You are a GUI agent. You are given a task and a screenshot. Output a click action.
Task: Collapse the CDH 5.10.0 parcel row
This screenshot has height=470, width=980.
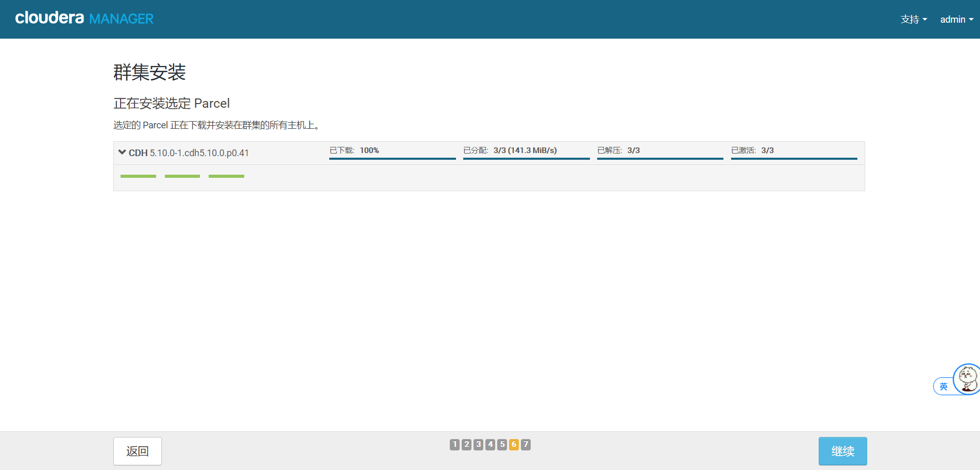pyautogui.click(x=122, y=152)
